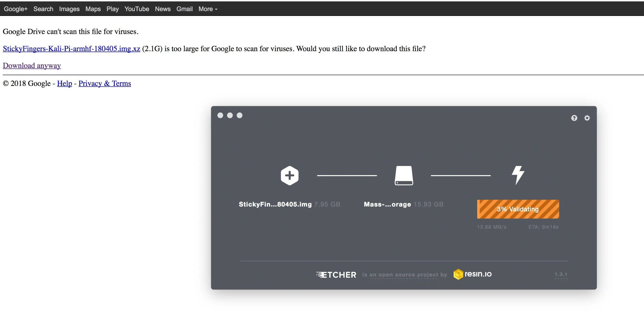
Task: Click the Etcher logo in footer
Action: coord(336,275)
